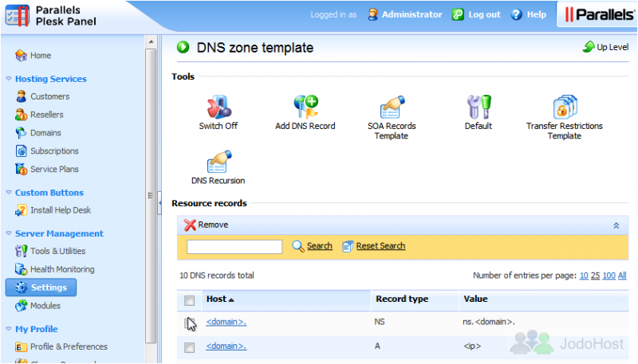The height and width of the screenshot is (364, 638).
Task: Open the <domain>. link in A row
Action: click(x=226, y=346)
